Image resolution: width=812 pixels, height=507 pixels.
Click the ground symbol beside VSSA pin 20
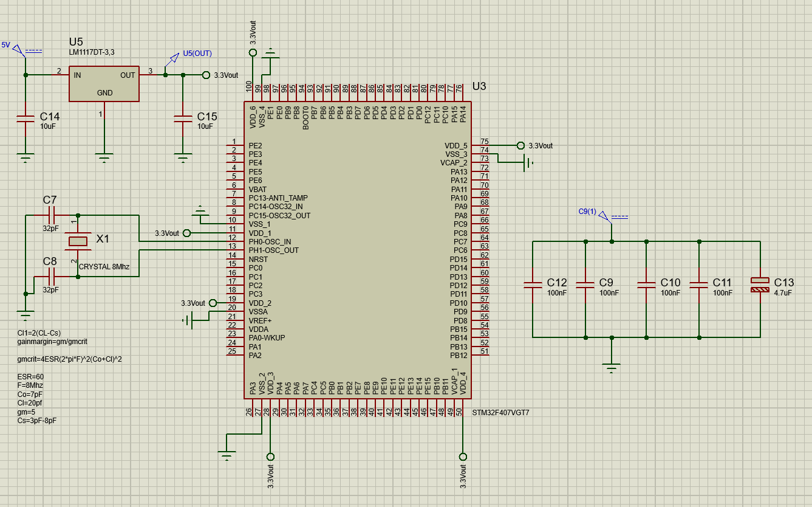(188, 320)
